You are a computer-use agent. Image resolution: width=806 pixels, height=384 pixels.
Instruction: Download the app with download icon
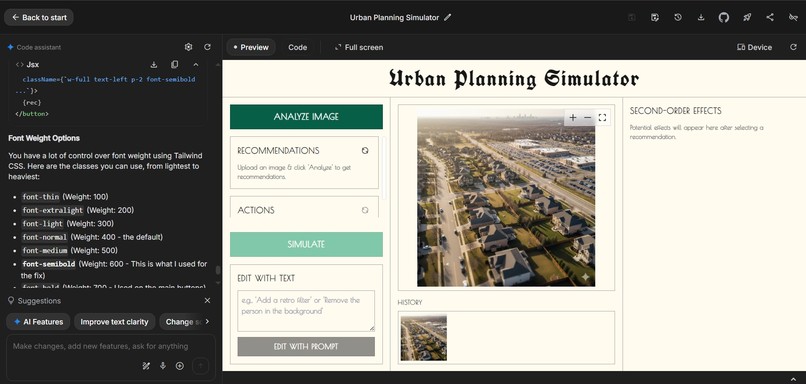point(701,17)
